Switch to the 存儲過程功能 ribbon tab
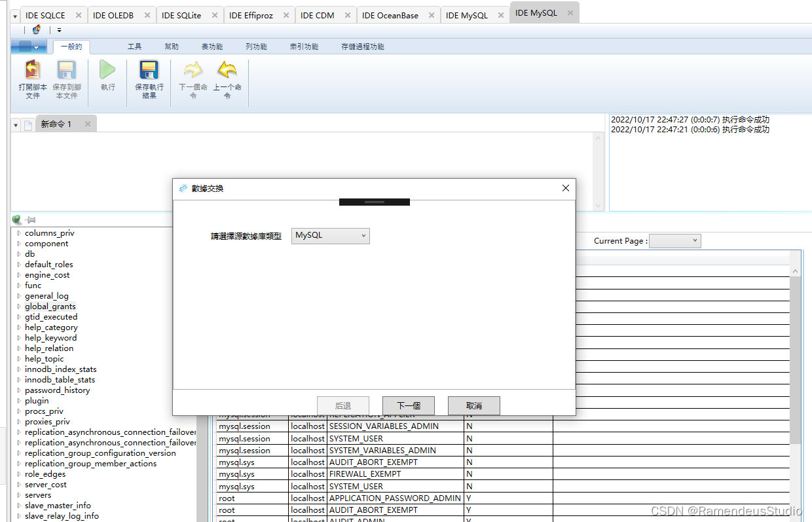Image resolution: width=812 pixels, height=522 pixels. [x=363, y=47]
